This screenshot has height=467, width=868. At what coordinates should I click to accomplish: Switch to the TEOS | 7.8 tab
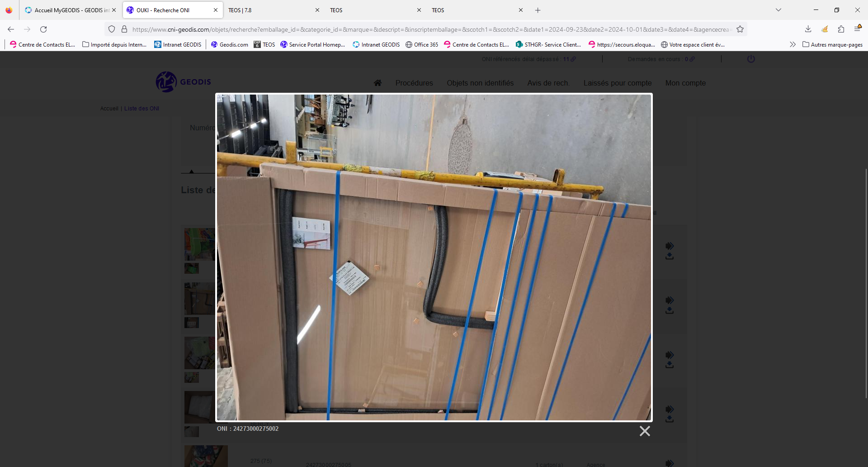tap(269, 10)
